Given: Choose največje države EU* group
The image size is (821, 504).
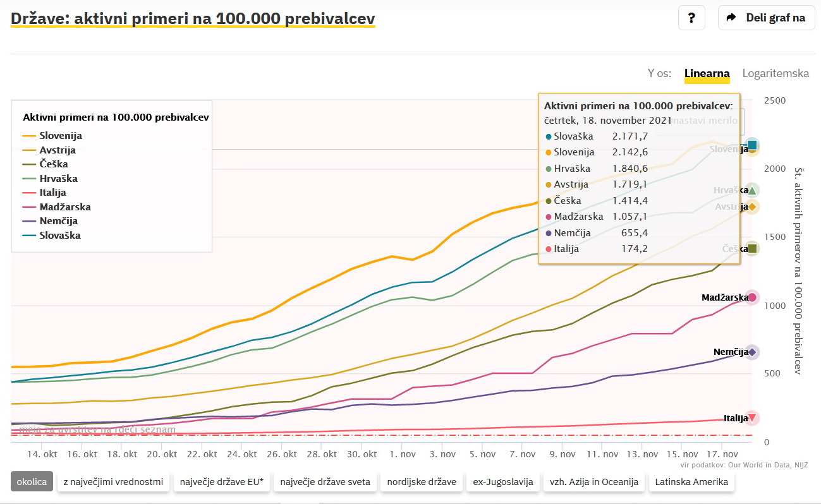Looking at the screenshot, I should pyautogui.click(x=222, y=482).
